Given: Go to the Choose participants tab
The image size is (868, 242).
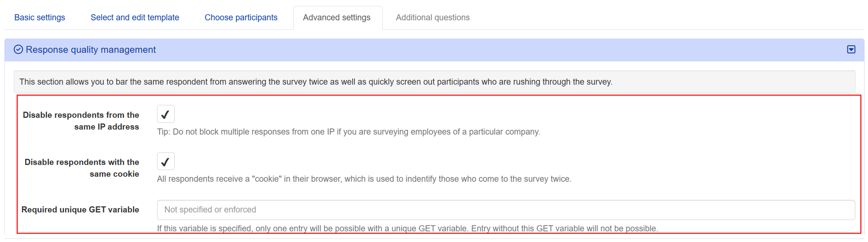Looking at the screenshot, I should point(241,17).
